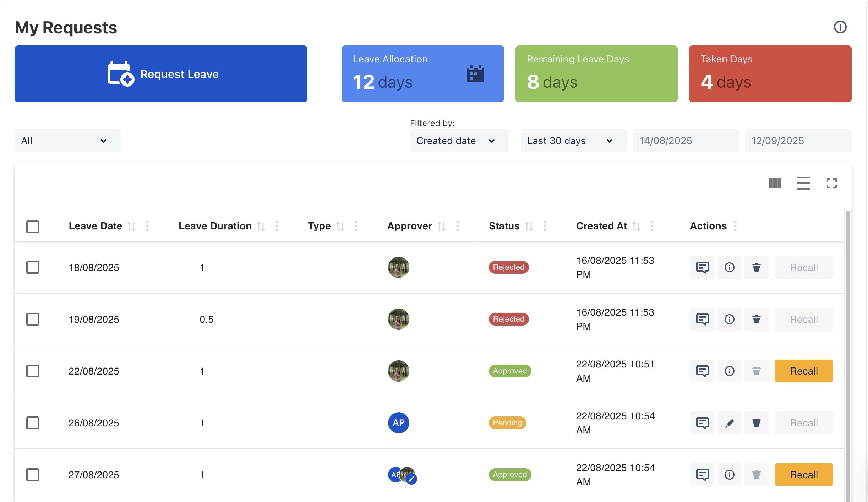Image resolution: width=868 pixels, height=502 pixels.
Task: Open the All status filter dropdown
Action: pyautogui.click(x=67, y=141)
